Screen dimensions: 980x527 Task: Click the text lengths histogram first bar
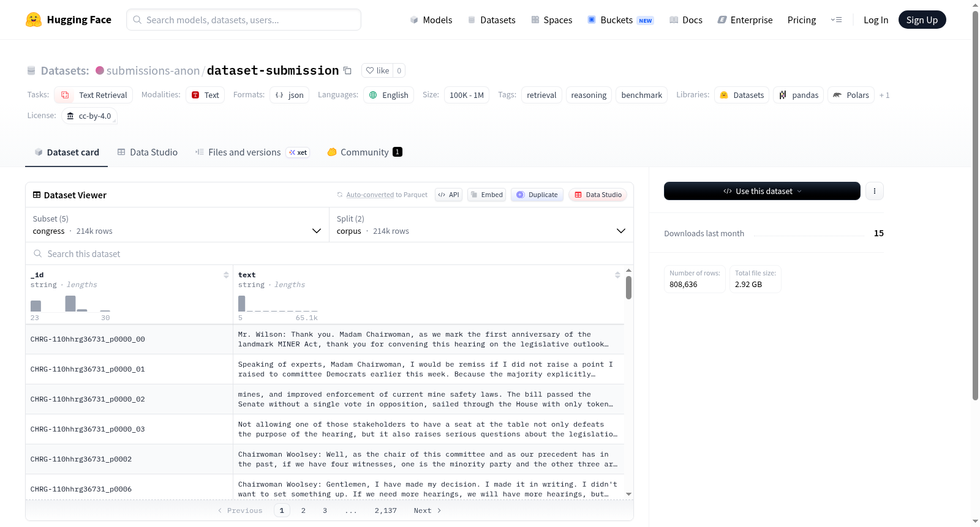[x=241, y=304]
